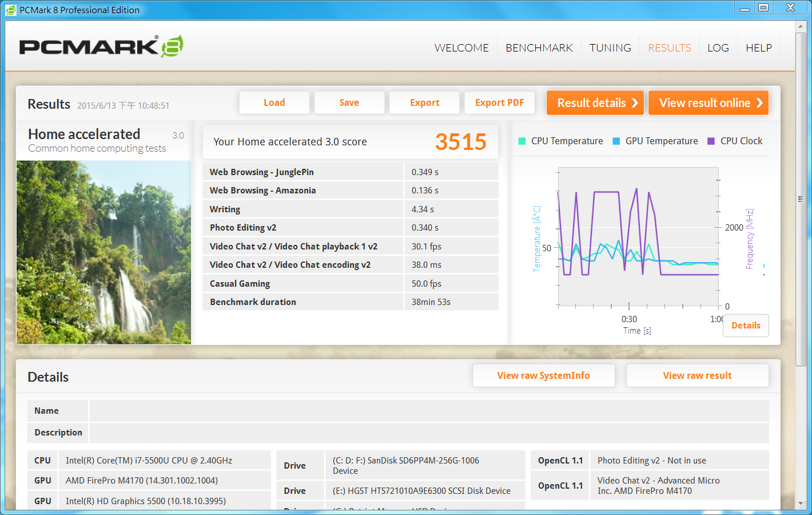Save the current result
812x515 pixels.
tap(349, 103)
